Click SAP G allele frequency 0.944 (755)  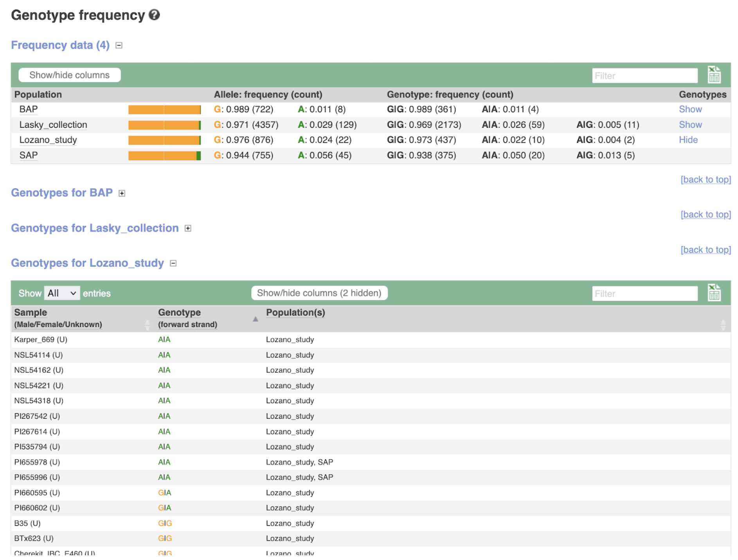[243, 155]
